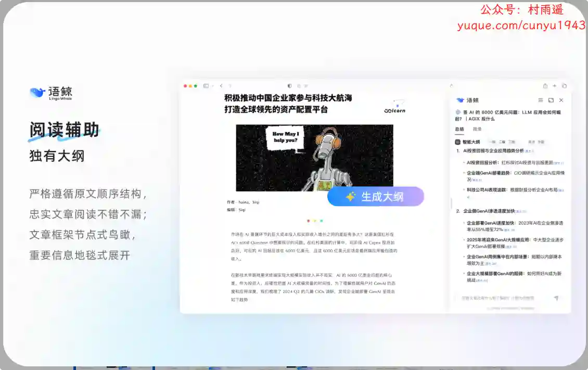Viewport: 588px width, 370px height.
Task: Switch to the 总结 summary tab
Action: point(459,129)
